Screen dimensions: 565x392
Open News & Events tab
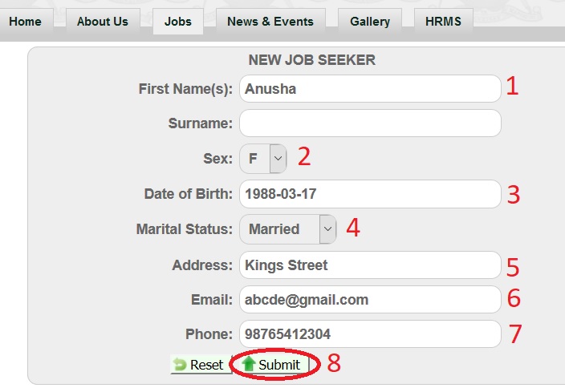tap(270, 22)
